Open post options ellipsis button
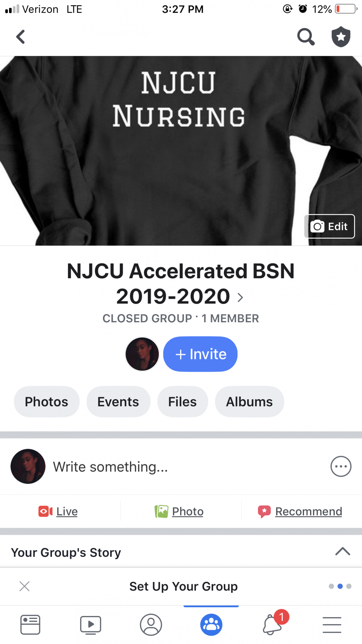The width and height of the screenshot is (362, 644). click(x=341, y=466)
